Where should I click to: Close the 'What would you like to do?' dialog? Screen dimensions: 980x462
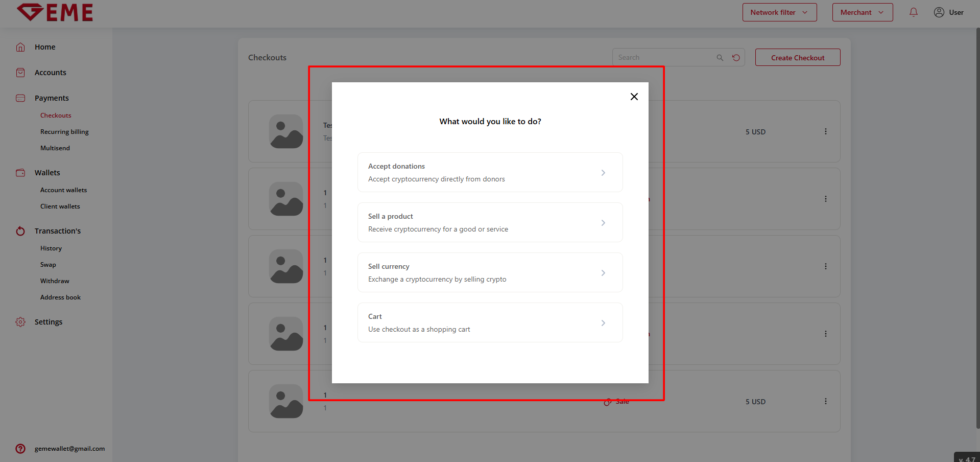pyautogui.click(x=634, y=97)
